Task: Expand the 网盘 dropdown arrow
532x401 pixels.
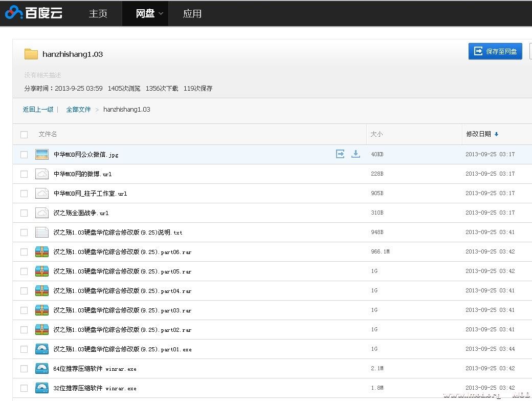Action: coord(161,14)
